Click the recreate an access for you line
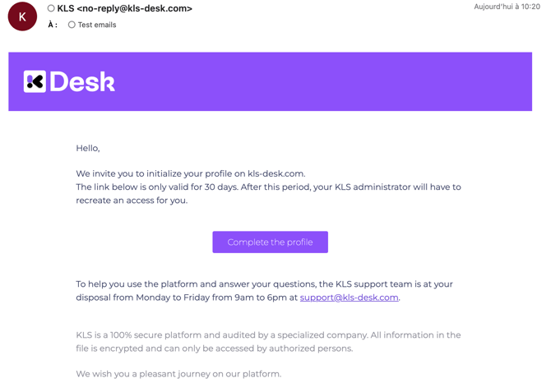 (x=132, y=201)
